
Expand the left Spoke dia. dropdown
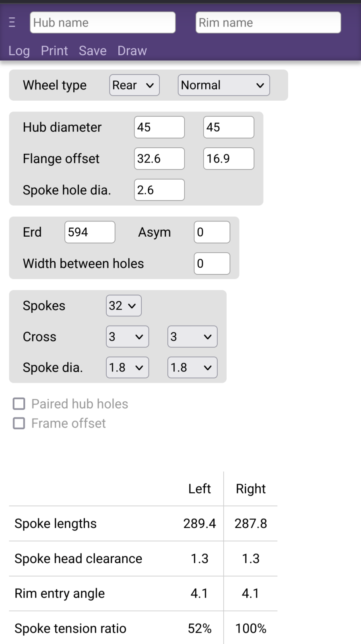127,367
